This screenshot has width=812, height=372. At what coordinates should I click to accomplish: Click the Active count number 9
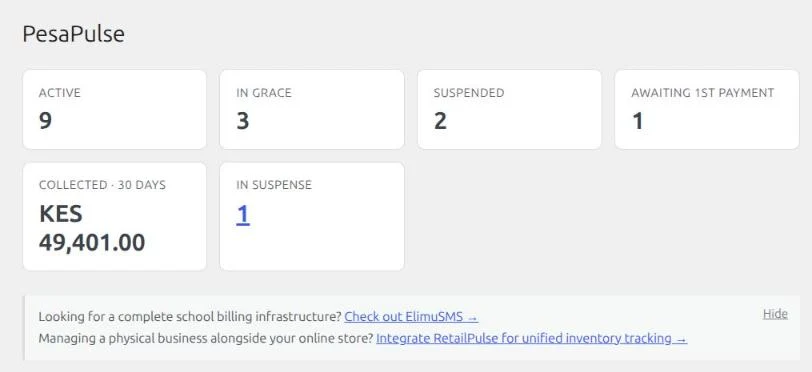click(46, 121)
